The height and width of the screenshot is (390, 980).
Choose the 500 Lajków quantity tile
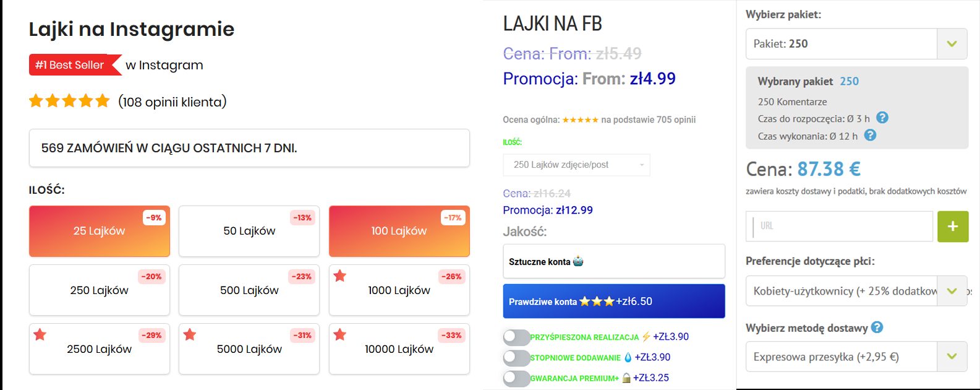pos(249,290)
